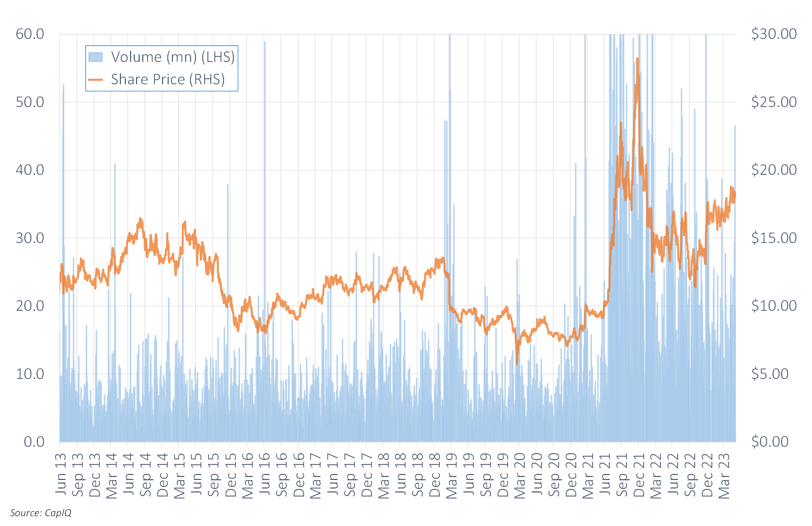This screenshot has width=812, height=526.
Task: Click the $0.00 right axis label
Action: click(x=770, y=442)
